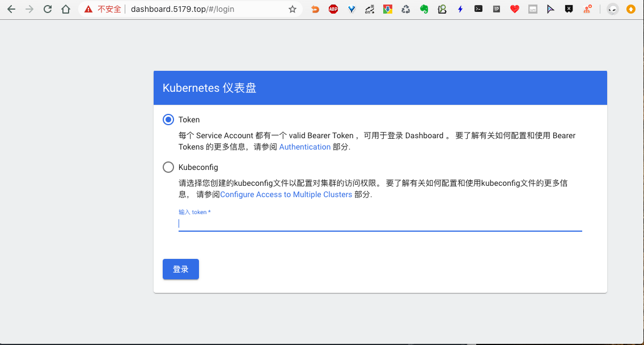
Task: Select the Token login option
Action: point(168,120)
